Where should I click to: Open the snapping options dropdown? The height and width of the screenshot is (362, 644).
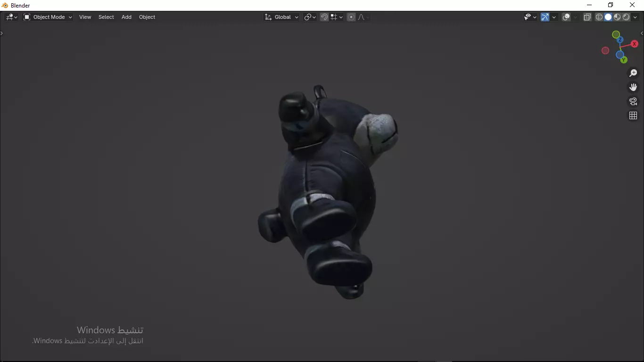point(337,17)
